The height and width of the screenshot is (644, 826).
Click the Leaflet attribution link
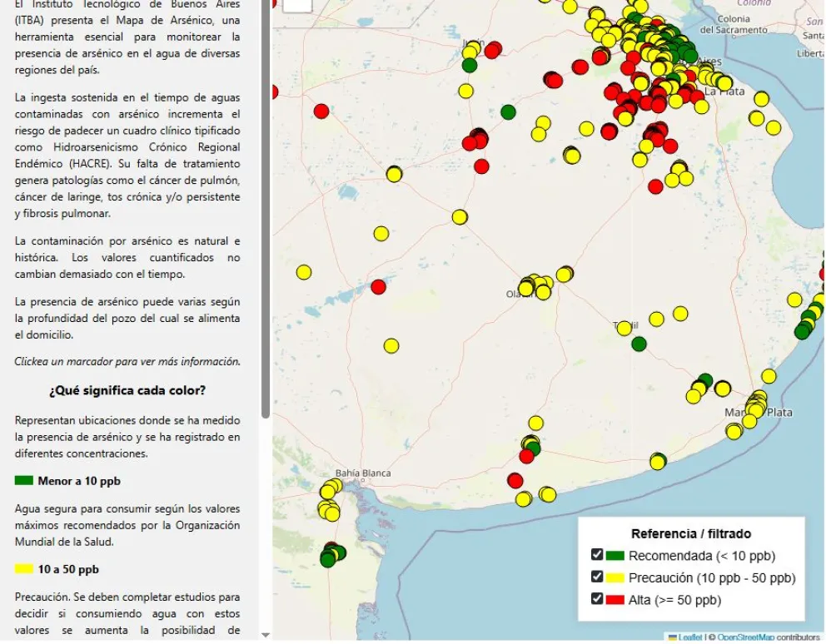tap(690, 637)
